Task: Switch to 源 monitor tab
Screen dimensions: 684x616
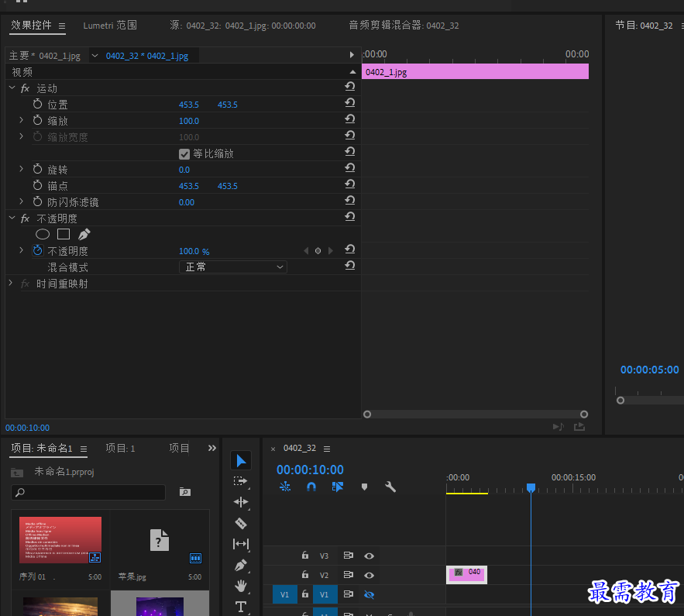Action: 242,26
